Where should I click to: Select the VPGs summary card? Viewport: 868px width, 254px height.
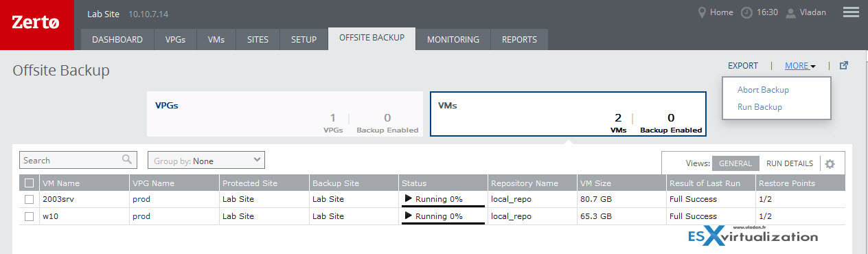point(285,114)
